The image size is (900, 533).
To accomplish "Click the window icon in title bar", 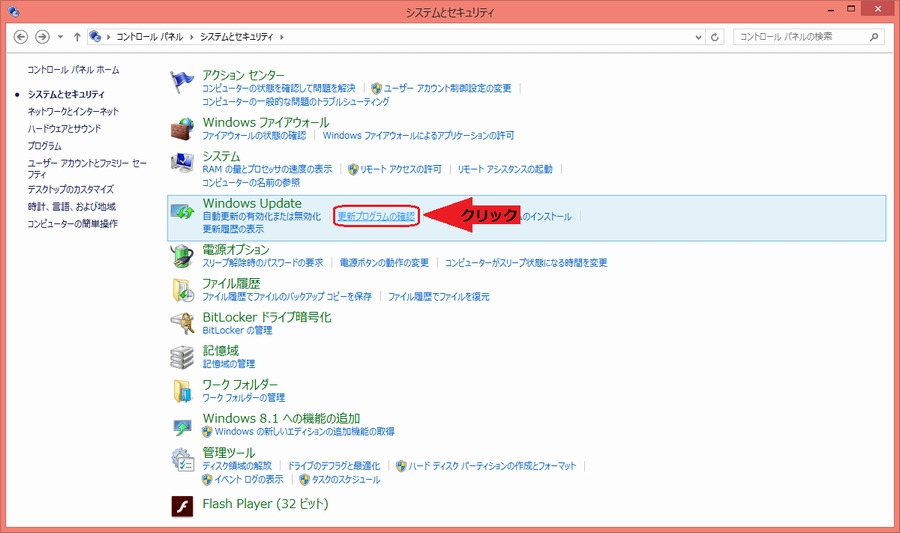I will pos(14,11).
